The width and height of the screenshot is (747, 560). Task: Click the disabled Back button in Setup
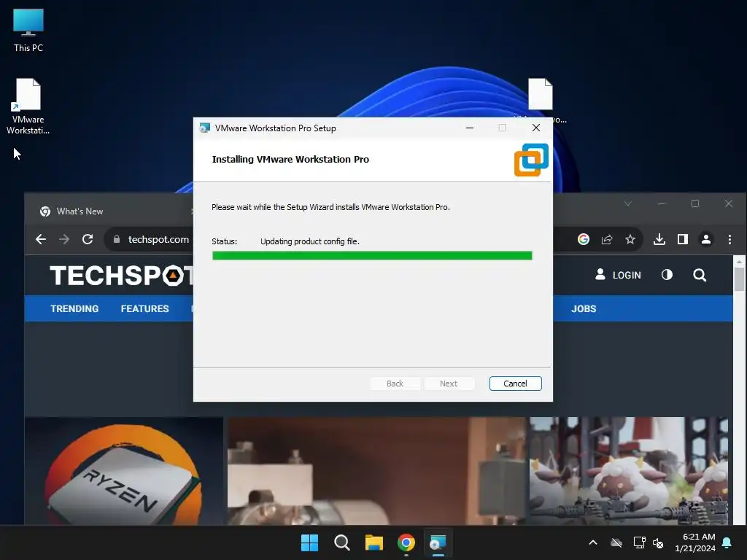click(x=395, y=384)
